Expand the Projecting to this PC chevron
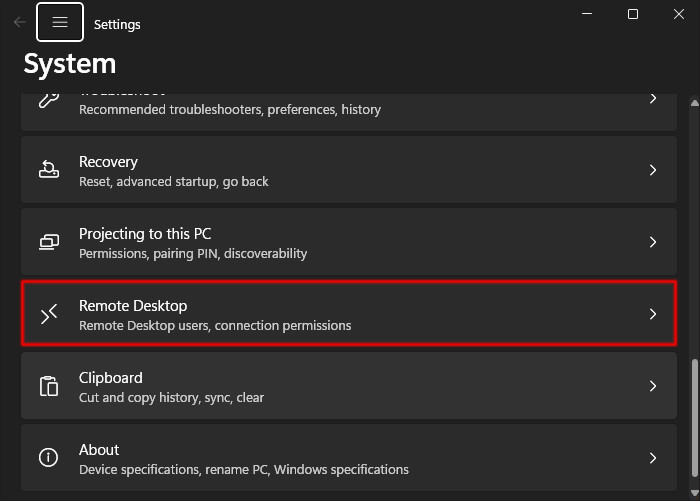700x501 pixels. (653, 242)
